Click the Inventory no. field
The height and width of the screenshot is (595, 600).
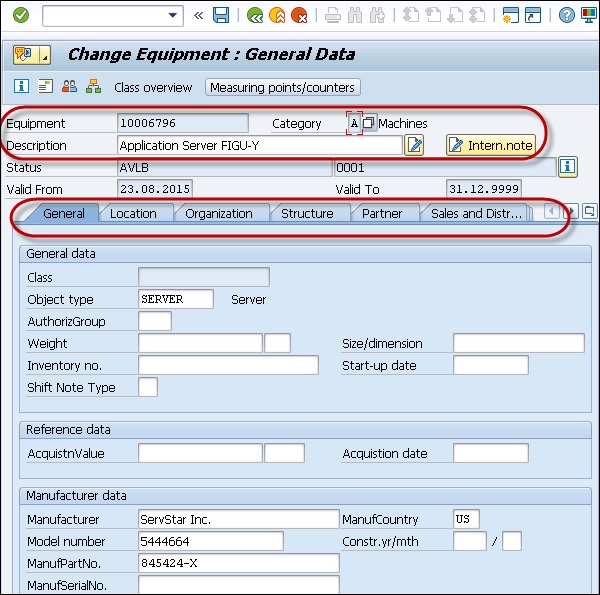click(228, 365)
